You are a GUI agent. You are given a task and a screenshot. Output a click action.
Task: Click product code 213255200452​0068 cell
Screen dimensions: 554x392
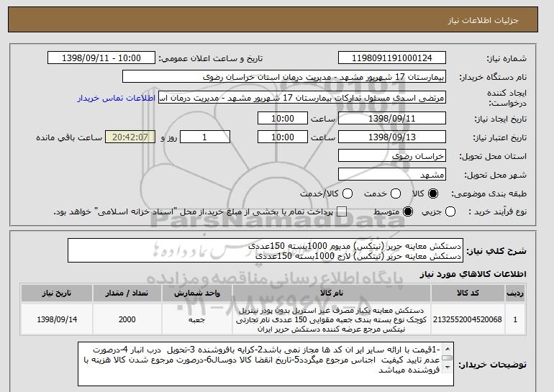tap(468, 319)
